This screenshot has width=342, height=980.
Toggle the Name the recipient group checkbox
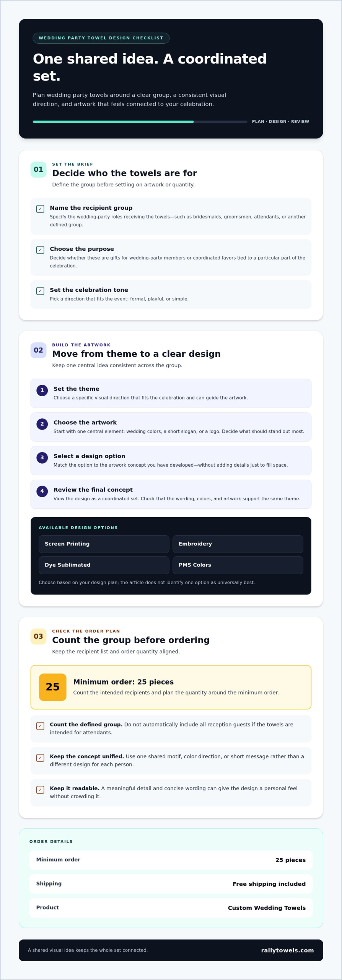tap(40, 209)
